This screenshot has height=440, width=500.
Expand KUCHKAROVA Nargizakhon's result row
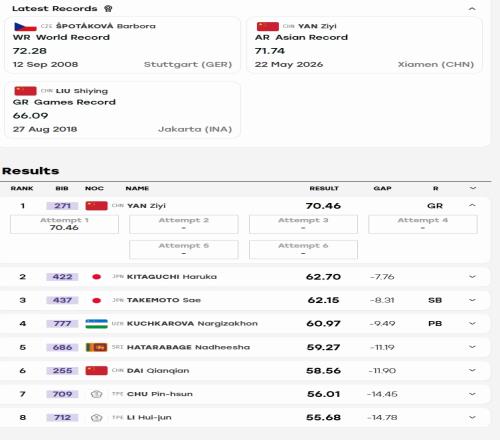click(x=472, y=323)
